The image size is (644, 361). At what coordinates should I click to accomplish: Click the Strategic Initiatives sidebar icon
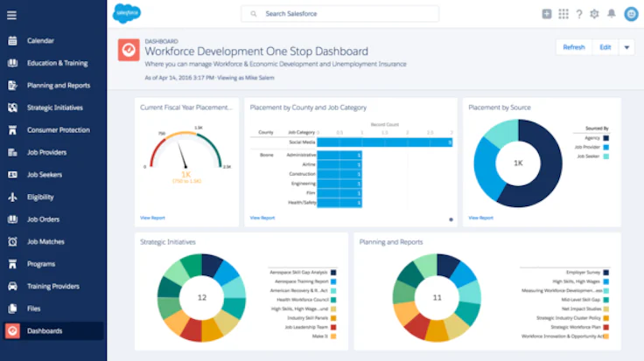tap(12, 108)
